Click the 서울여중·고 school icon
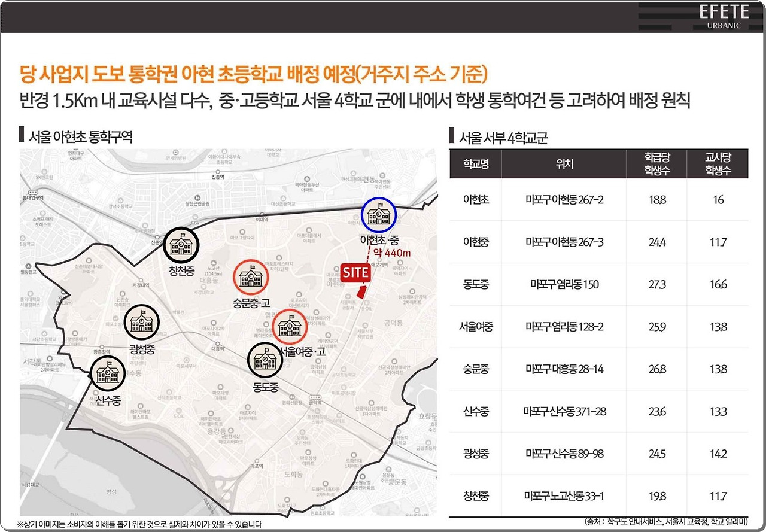 point(288,326)
